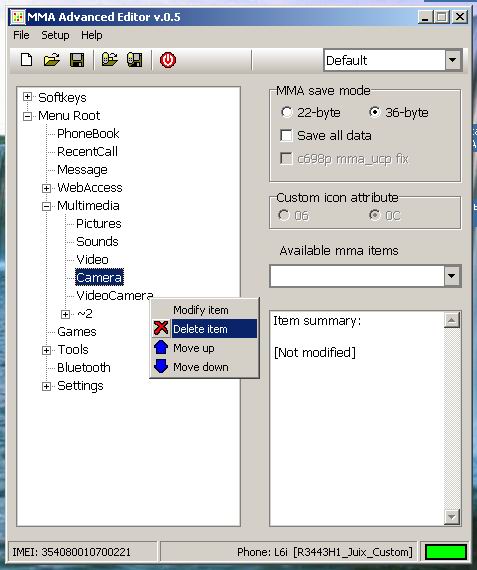Viewport: 477px width, 570px height.
Task: Click the green status indicator box
Action: [x=446, y=551]
